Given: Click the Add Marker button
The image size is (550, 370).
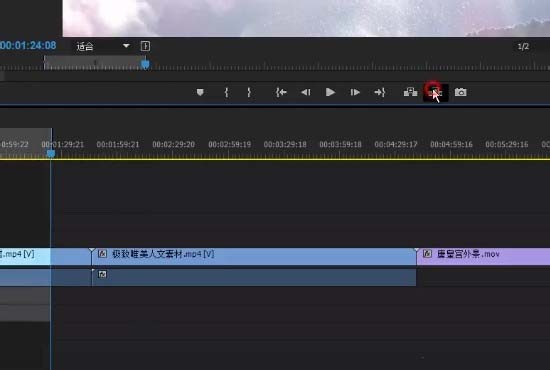Looking at the screenshot, I should point(200,92).
